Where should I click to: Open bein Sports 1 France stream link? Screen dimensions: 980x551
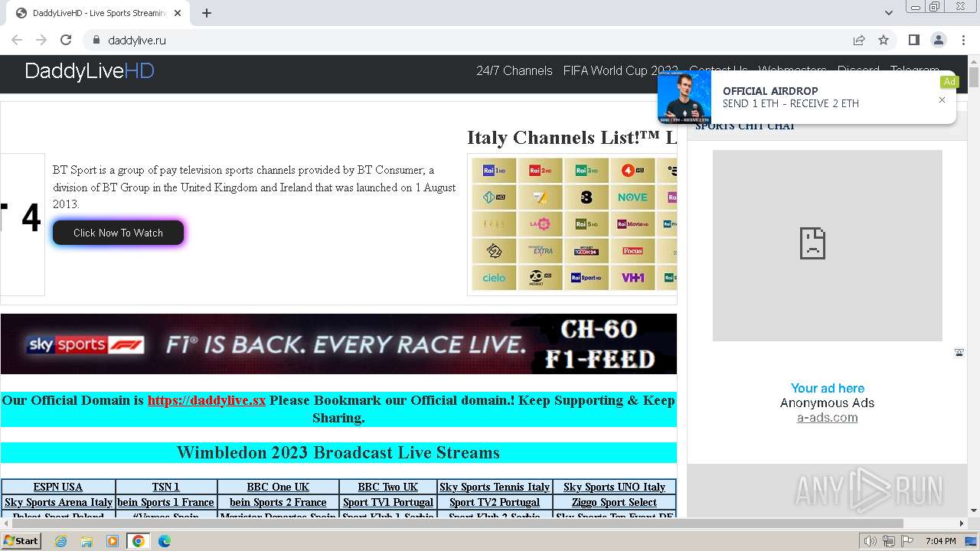pos(166,502)
